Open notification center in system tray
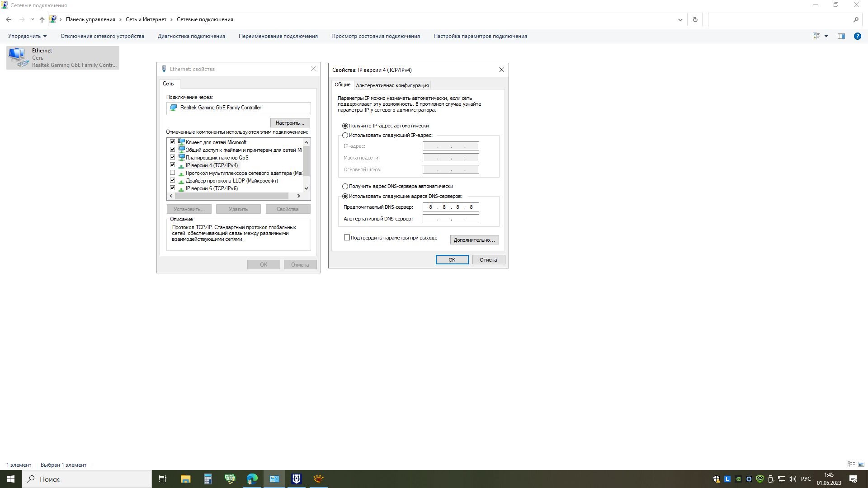Viewport: 868px width, 488px height. pyautogui.click(x=853, y=479)
